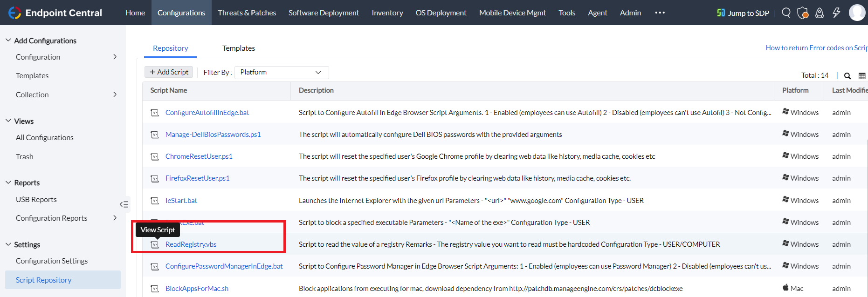Open the ChromeResetUser.ps1 script link
868x297 pixels.
(199, 156)
